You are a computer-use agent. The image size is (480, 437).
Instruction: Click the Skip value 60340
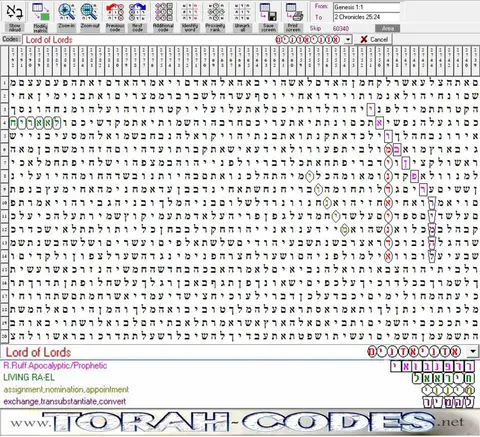pyautogui.click(x=341, y=29)
